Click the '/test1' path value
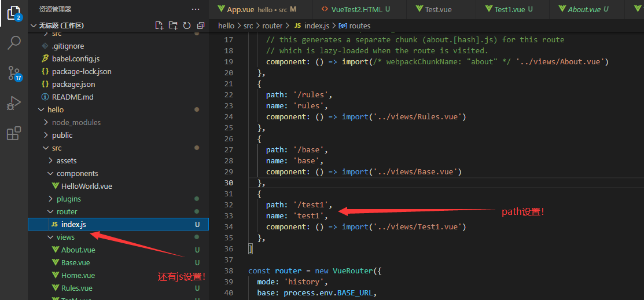This screenshot has height=300, width=644. 311,204
